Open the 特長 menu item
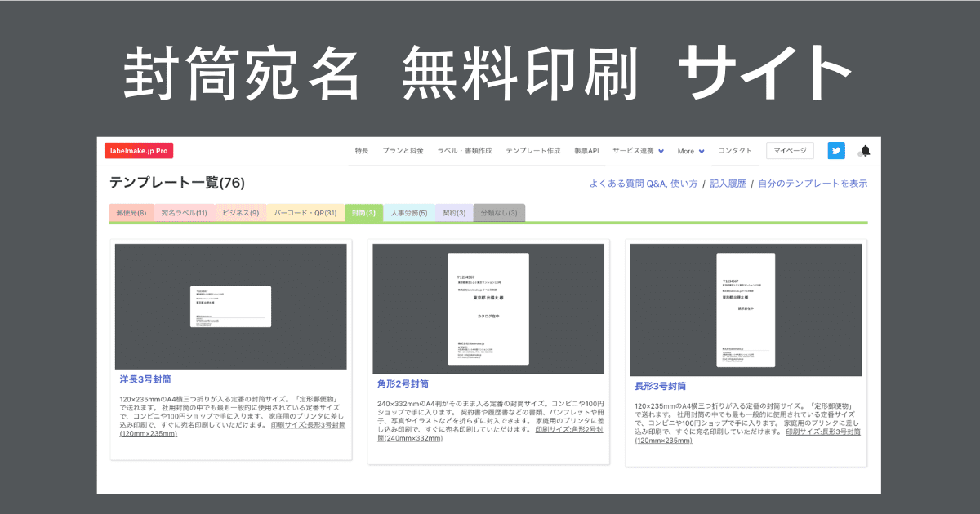 362,151
